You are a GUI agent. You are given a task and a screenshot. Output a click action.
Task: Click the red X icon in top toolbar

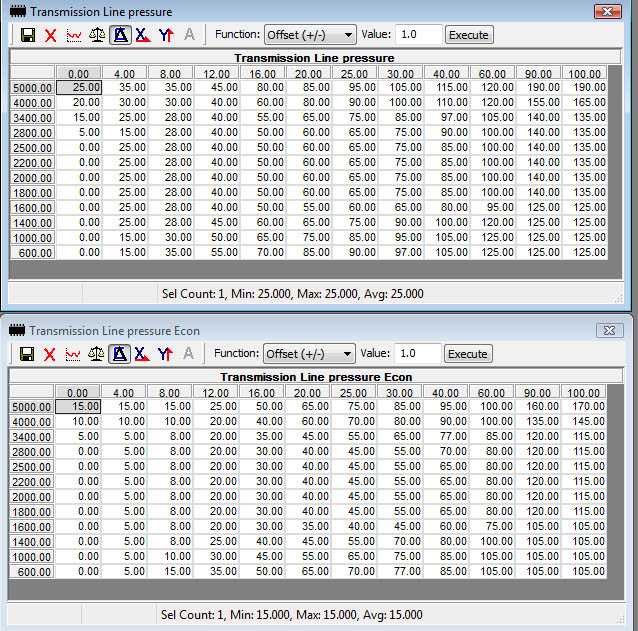click(50, 35)
